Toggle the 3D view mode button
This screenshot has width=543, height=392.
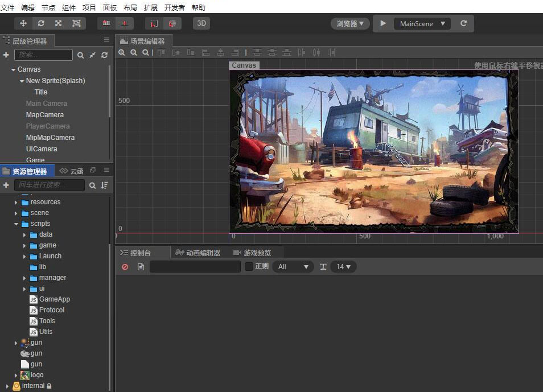point(201,23)
